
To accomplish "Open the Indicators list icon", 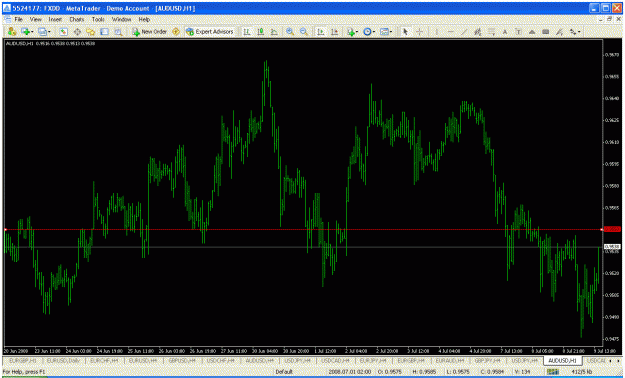I will [x=350, y=32].
